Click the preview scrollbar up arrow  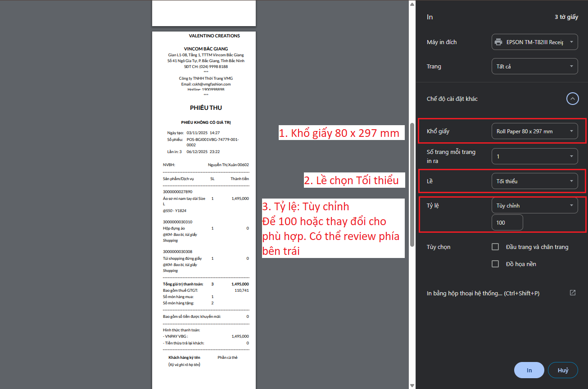(412, 4)
